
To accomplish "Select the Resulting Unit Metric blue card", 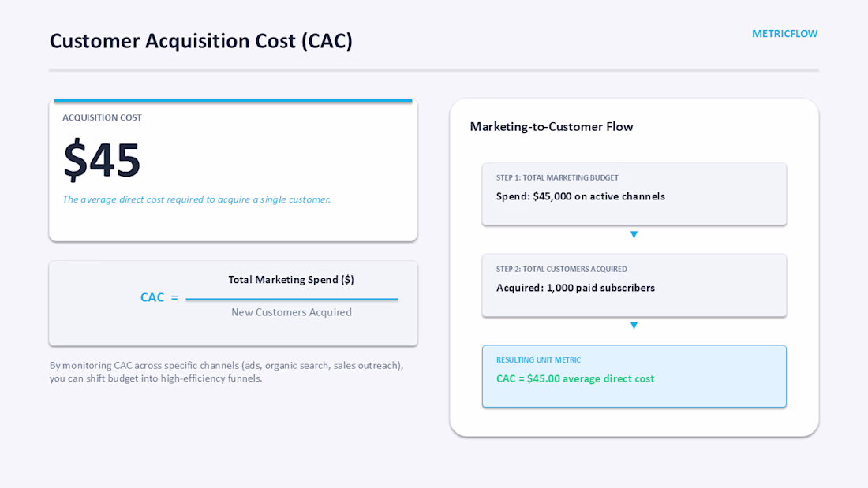I will pos(634,376).
